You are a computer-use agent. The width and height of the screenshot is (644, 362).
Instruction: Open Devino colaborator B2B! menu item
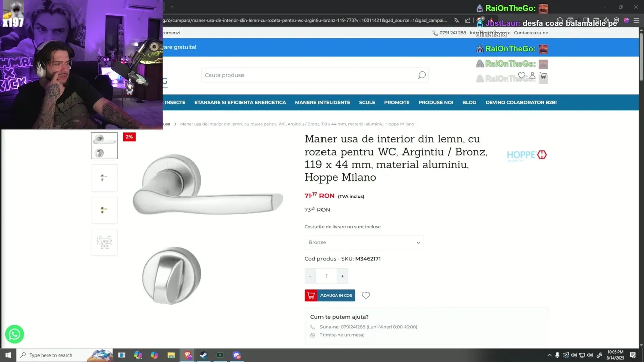coord(521,102)
